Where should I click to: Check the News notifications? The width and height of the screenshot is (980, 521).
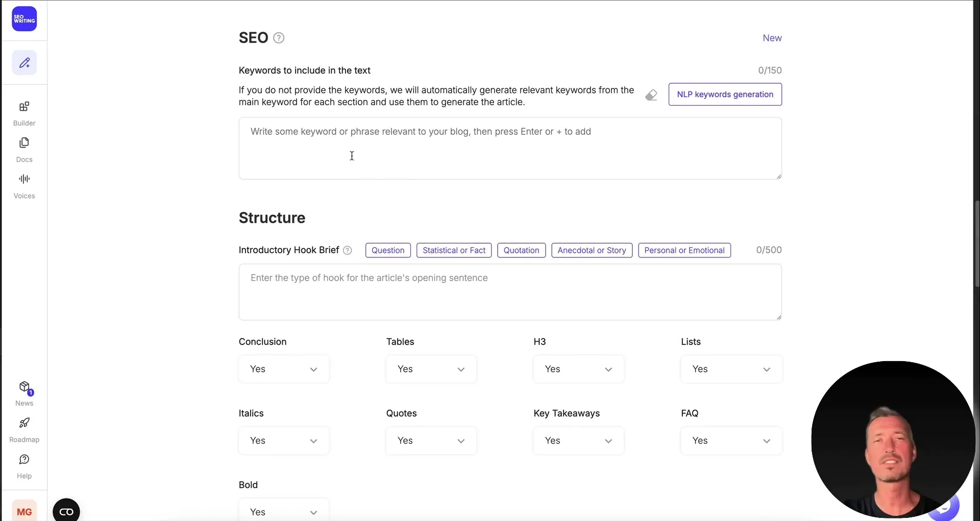pos(24,392)
